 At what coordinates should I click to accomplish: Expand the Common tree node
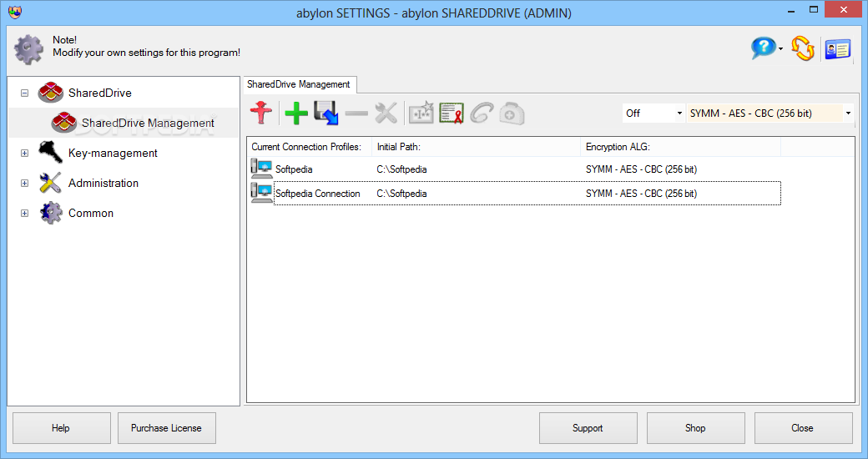click(x=24, y=213)
